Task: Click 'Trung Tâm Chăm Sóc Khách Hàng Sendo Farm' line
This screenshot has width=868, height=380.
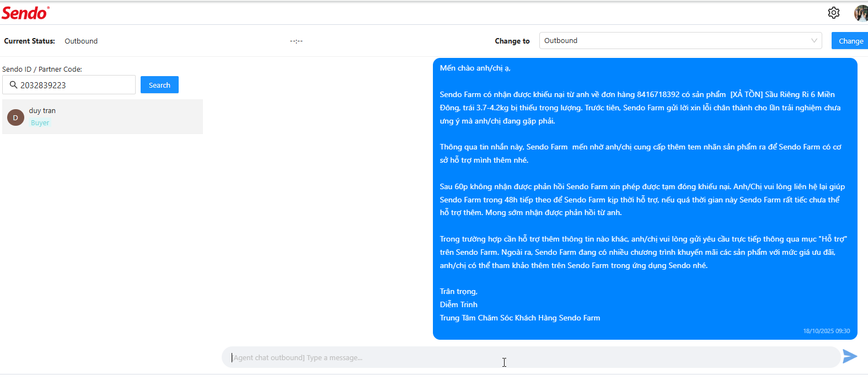Action: pyautogui.click(x=519, y=318)
